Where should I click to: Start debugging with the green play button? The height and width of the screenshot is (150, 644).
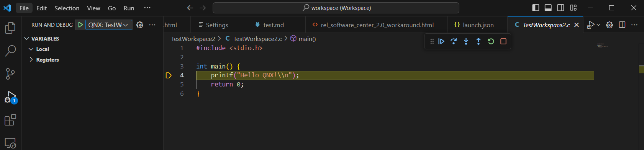[x=80, y=25]
